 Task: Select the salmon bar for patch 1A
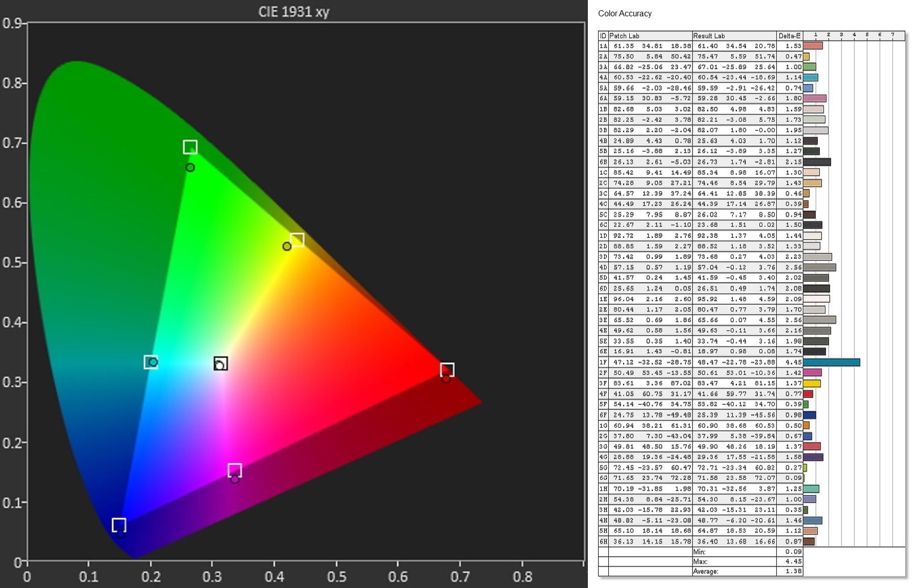coord(813,46)
